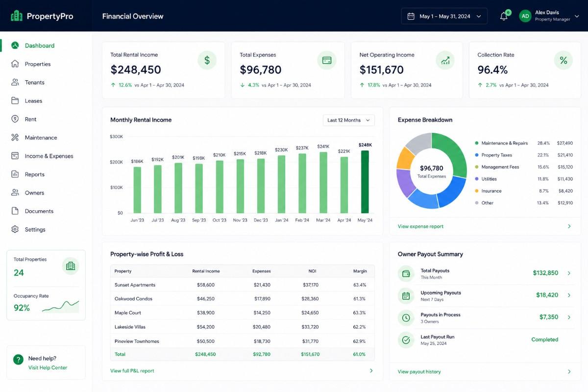The image size is (588, 392).
Task: Expand the Payouts in Process row chevron
Action: (569, 317)
